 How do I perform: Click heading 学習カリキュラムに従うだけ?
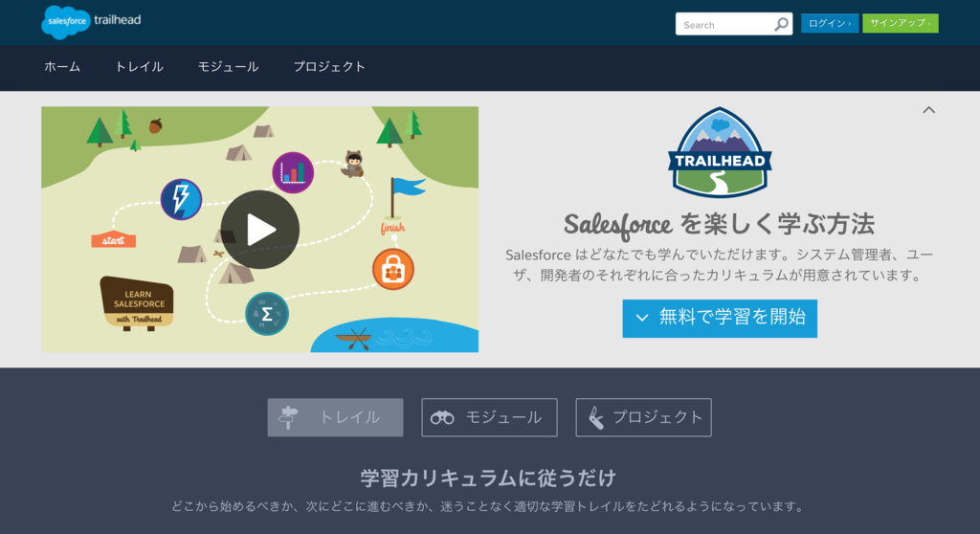[489, 478]
